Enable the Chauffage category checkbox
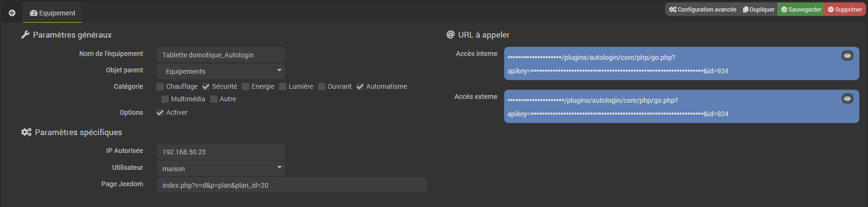 [160, 87]
